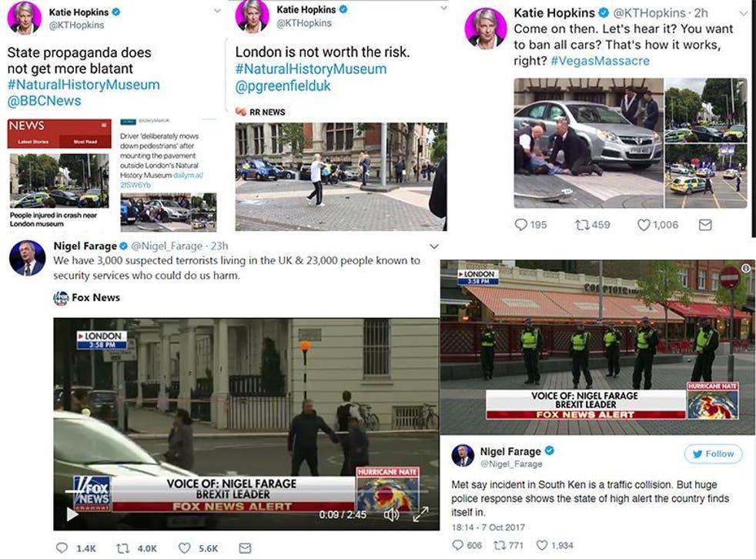
Task: Follow Nigel Farage
Action: coord(713,454)
